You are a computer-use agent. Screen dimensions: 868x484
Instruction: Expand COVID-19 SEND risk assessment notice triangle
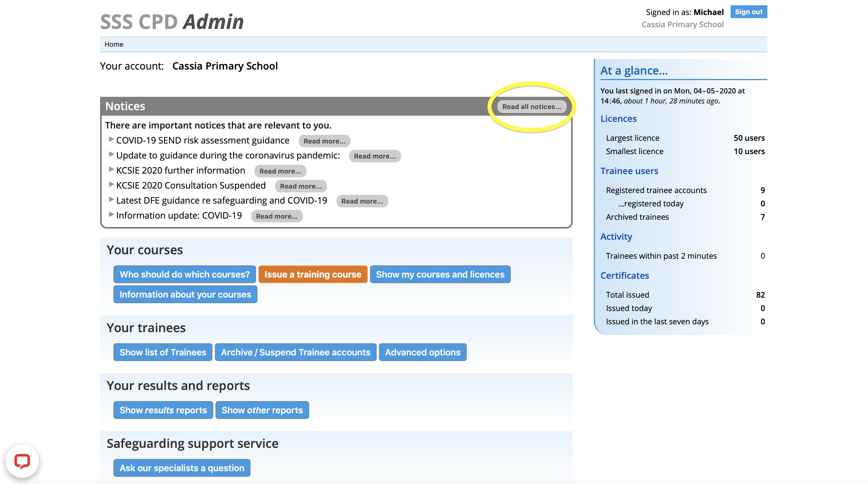click(x=111, y=139)
